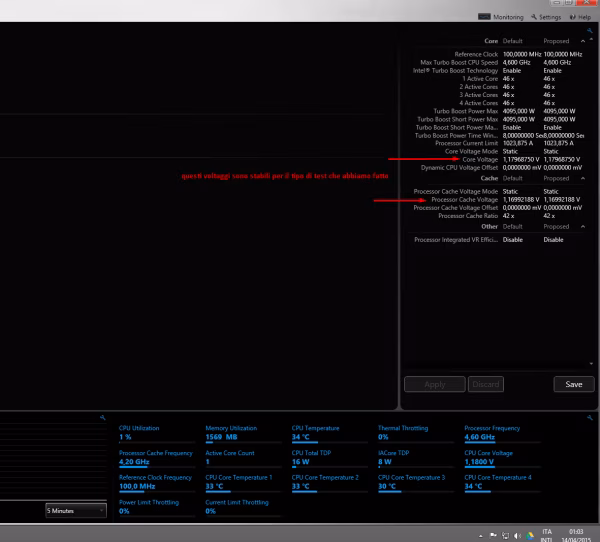The height and width of the screenshot is (542, 600).
Task: Select proposed Turbo Boost Power Time Window value
Action: point(564,136)
